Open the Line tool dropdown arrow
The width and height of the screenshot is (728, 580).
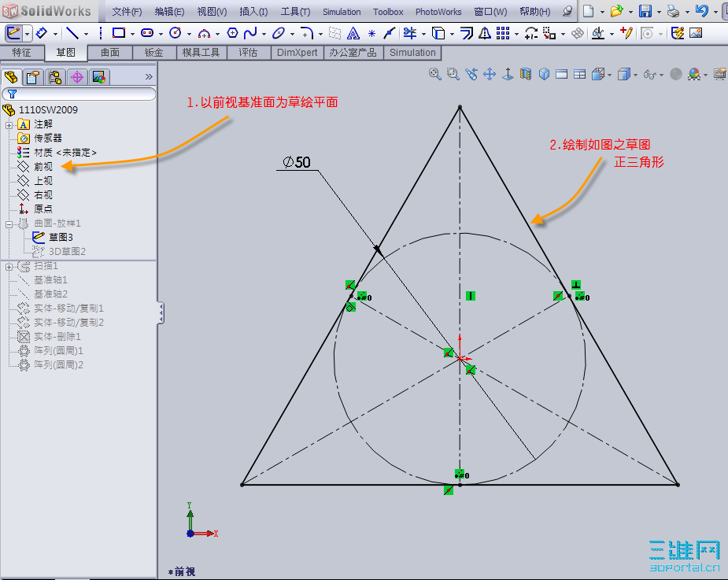coord(86,34)
